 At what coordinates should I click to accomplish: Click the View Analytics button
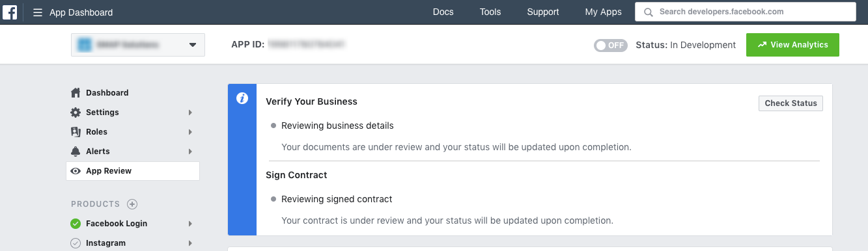click(792, 45)
